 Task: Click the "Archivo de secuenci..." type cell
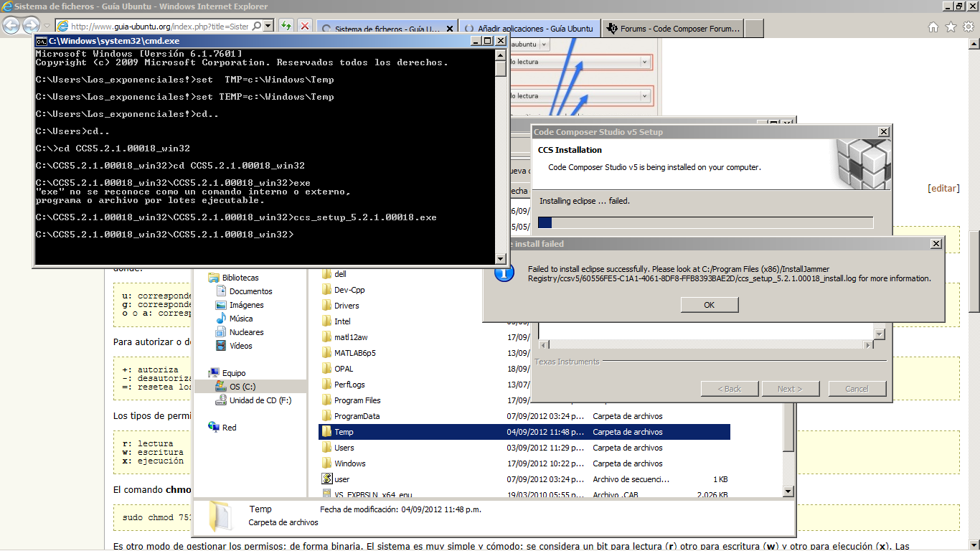[631, 479]
